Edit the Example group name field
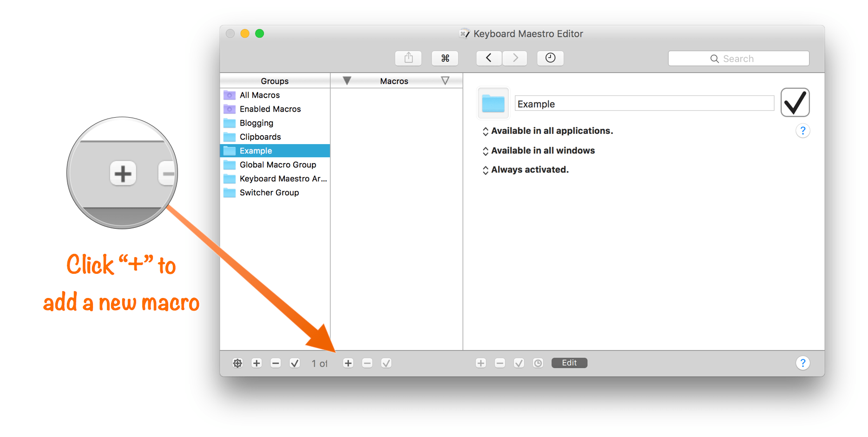Viewport: 868px width, 437px height. [644, 103]
